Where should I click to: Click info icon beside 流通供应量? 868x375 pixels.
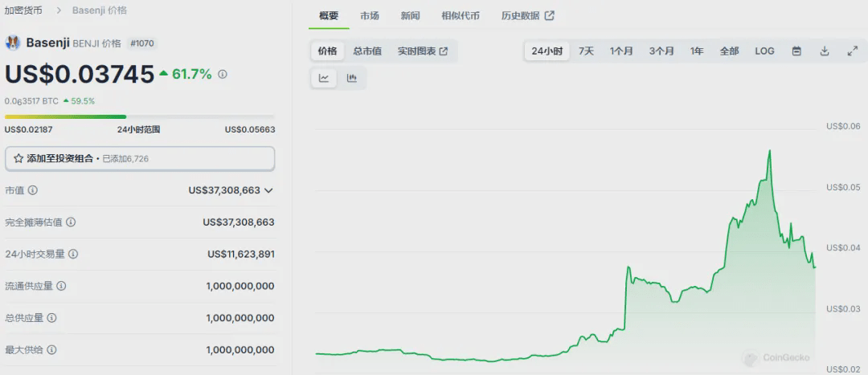pyautogui.click(x=61, y=286)
